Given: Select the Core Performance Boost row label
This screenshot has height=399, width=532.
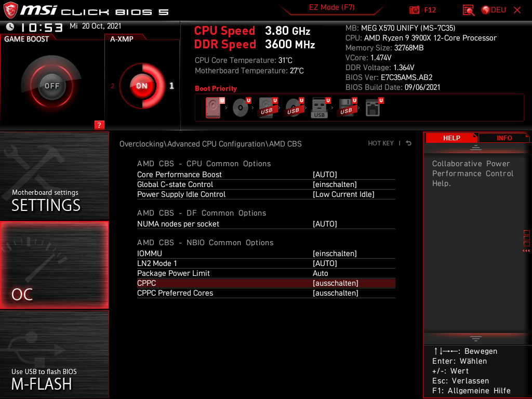Looking at the screenshot, I should [x=179, y=175].
